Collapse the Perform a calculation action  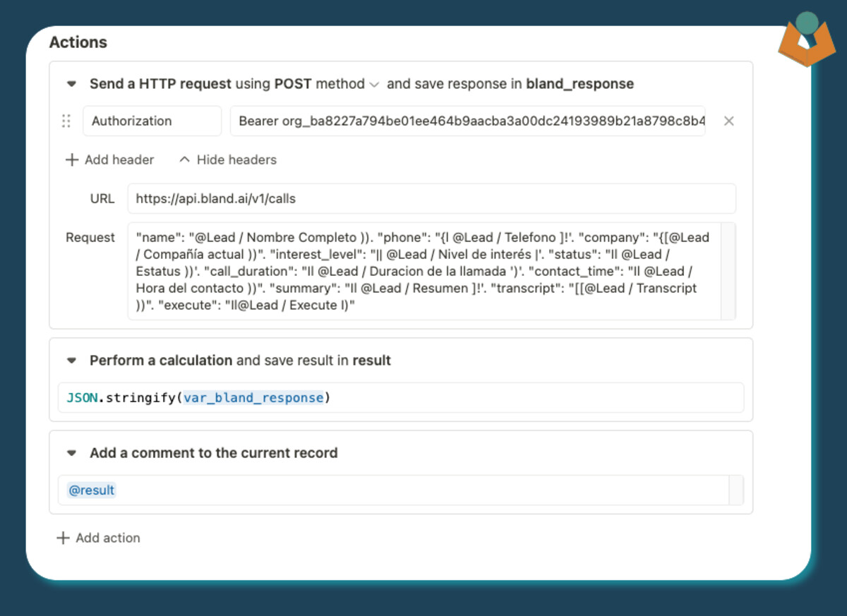click(x=71, y=361)
